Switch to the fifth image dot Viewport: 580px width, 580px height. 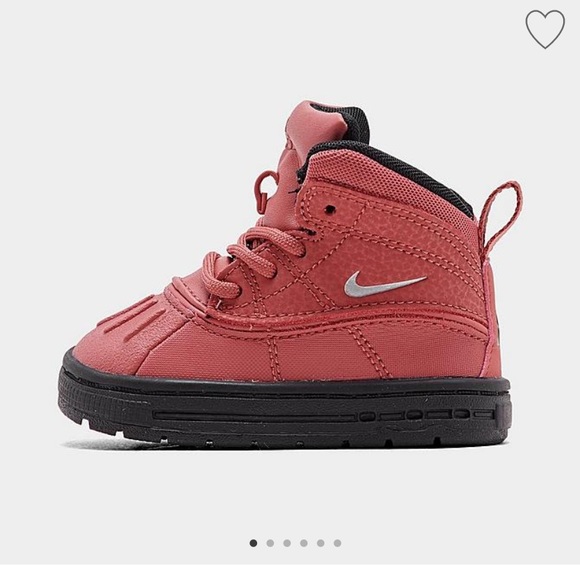320,543
